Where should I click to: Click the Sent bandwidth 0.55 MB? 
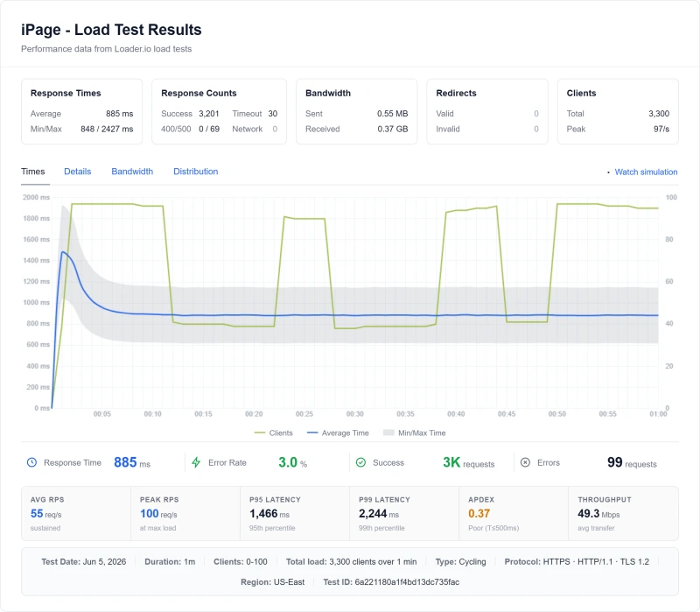[392, 114]
